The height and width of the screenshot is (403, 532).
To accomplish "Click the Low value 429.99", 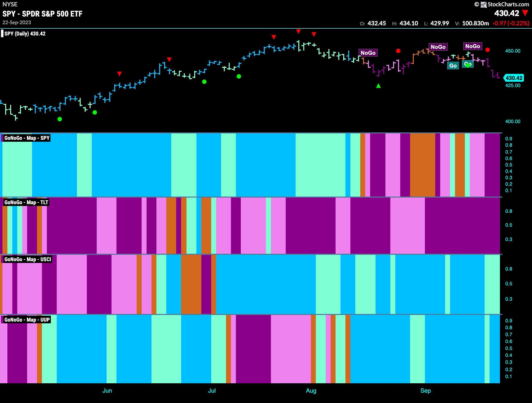I will (x=439, y=23).
